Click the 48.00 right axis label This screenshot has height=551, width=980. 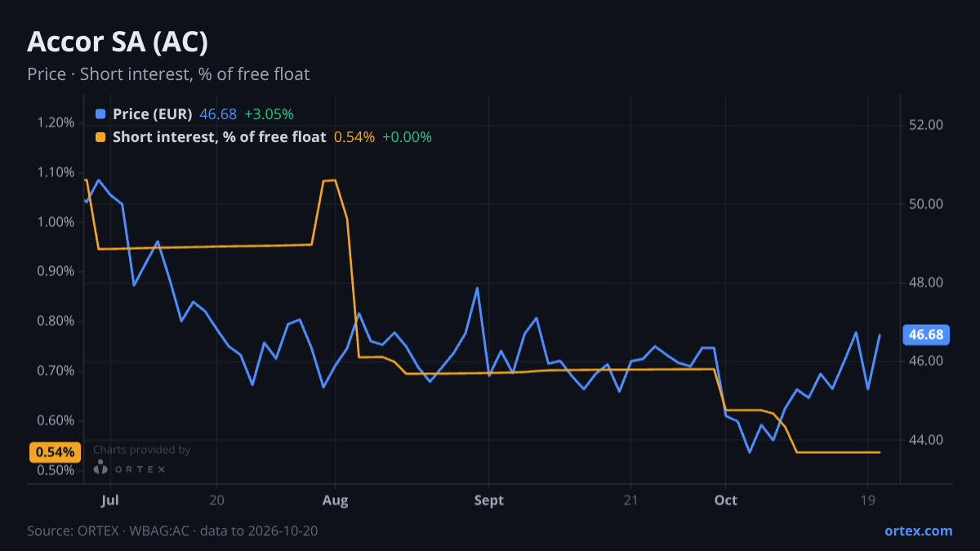click(x=925, y=282)
